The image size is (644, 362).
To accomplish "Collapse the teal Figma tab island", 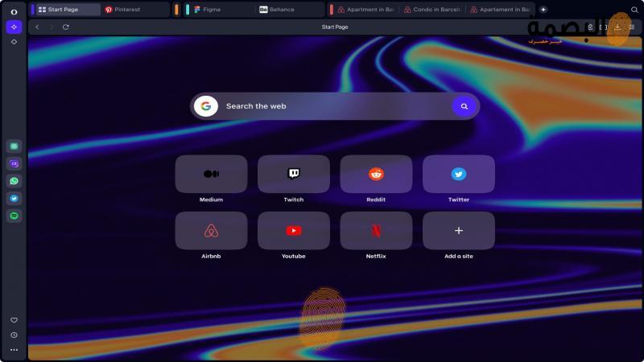I will tap(188, 10).
